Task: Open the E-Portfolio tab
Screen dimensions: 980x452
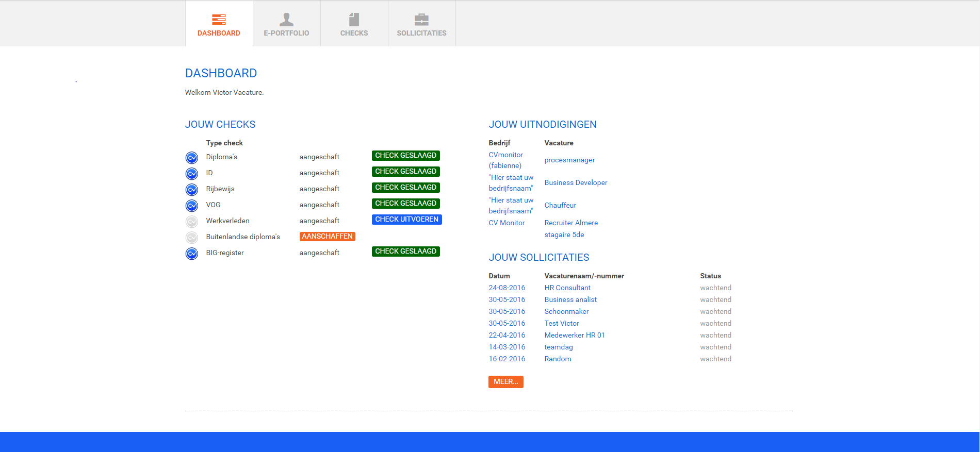Action: click(286, 24)
